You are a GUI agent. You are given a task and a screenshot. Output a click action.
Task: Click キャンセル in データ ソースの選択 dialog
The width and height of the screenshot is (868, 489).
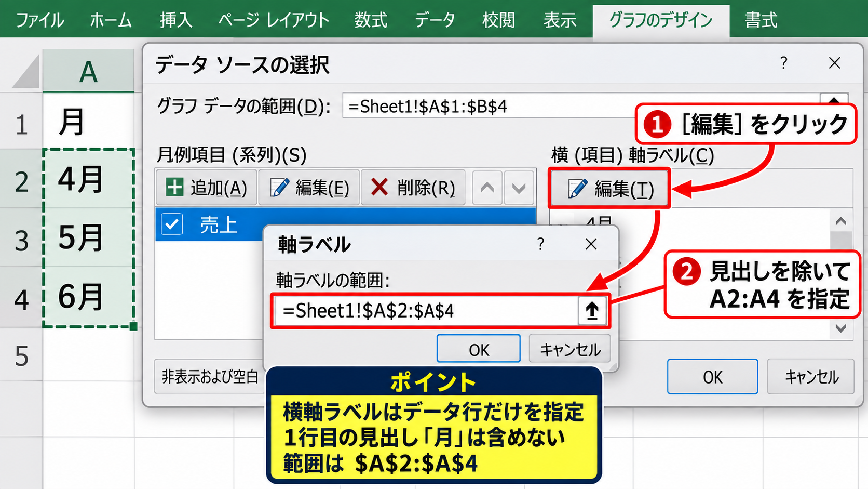811,377
